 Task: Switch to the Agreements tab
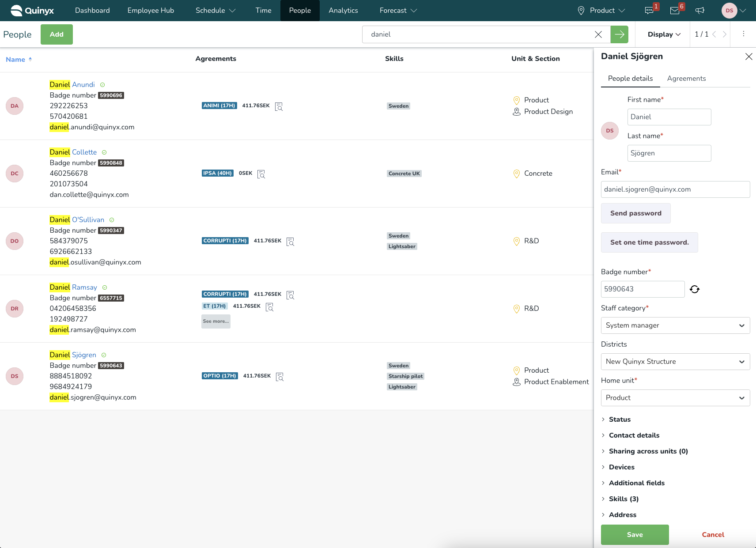tap(686, 79)
